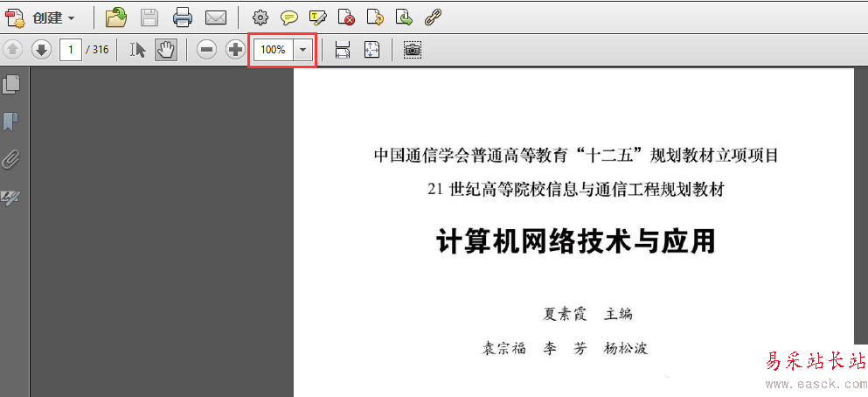Go to previous page up arrow
Image resolution: width=868 pixels, height=397 pixels.
(12, 50)
